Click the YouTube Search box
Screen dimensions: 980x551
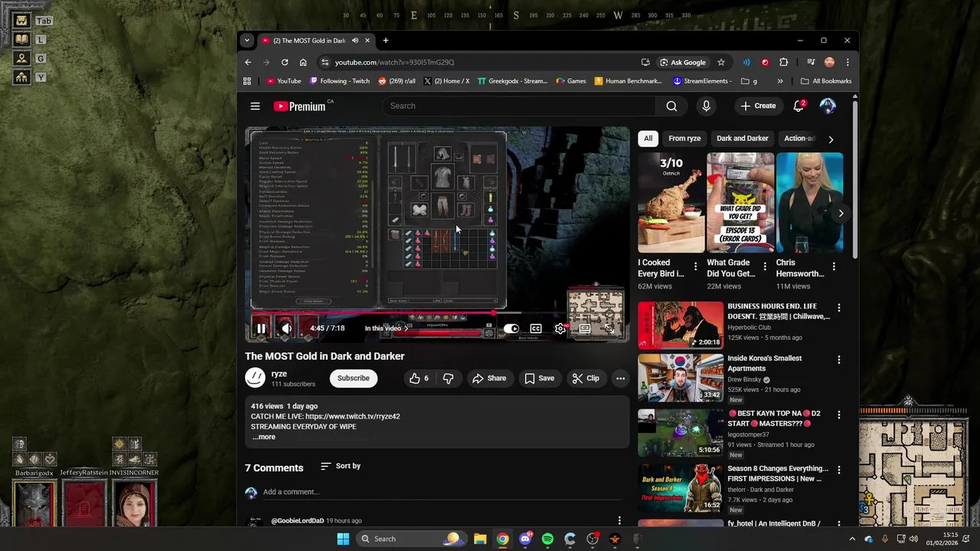519,106
